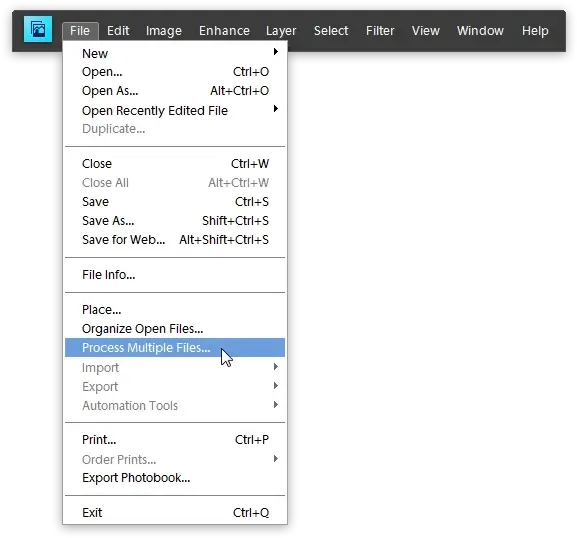Image resolution: width=577 pixels, height=538 pixels.
Task: Open the Layer menu
Action: point(281,31)
